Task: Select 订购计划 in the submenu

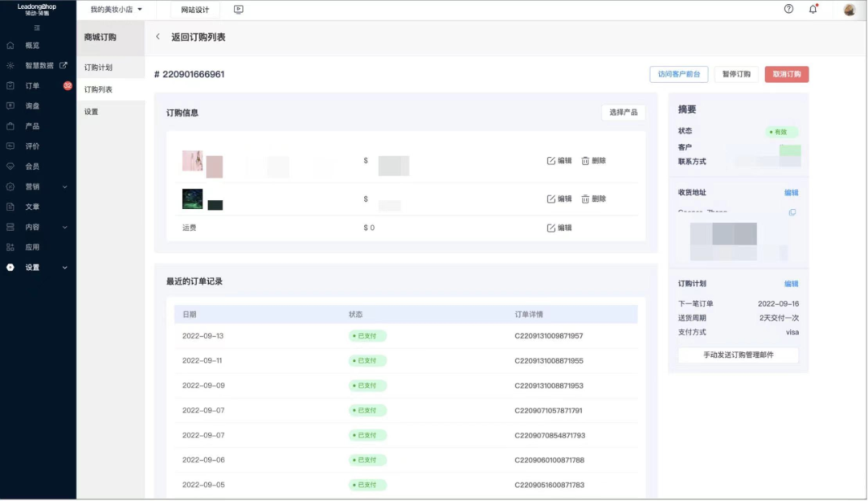Action: coord(98,68)
